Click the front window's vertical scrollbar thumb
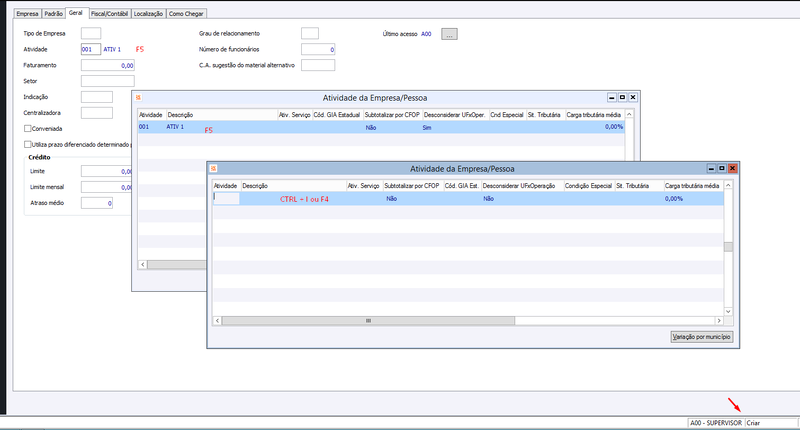 coord(729,247)
